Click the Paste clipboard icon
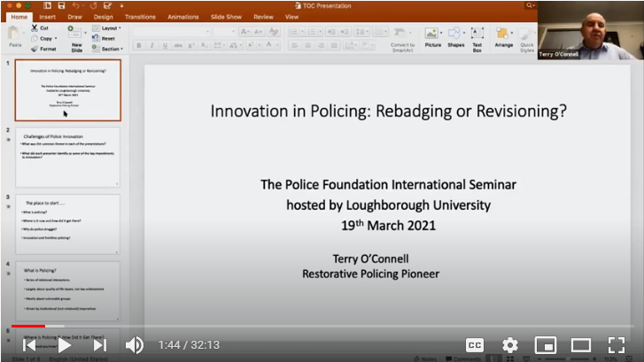The width and height of the screenshot is (644, 362). (14, 33)
